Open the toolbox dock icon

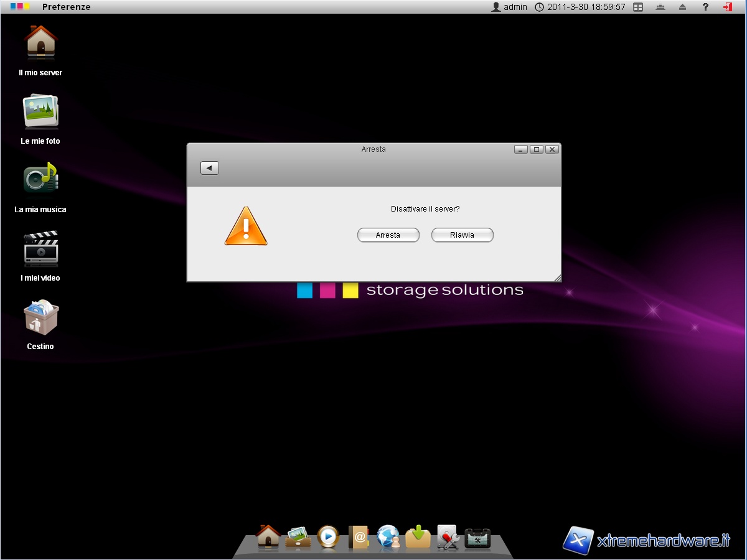tap(478, 538)
